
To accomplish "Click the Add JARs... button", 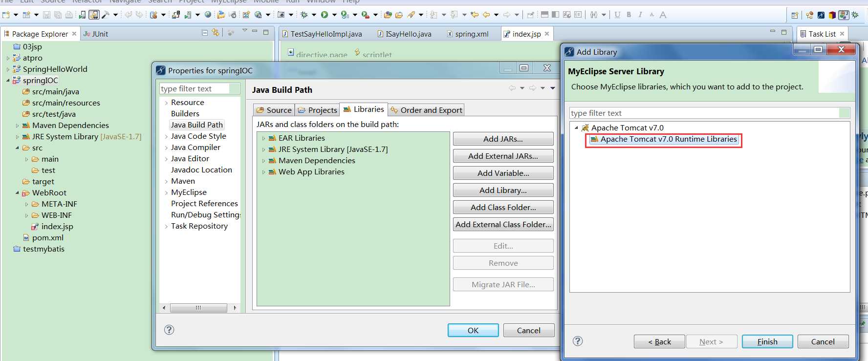I will point(503,139).
